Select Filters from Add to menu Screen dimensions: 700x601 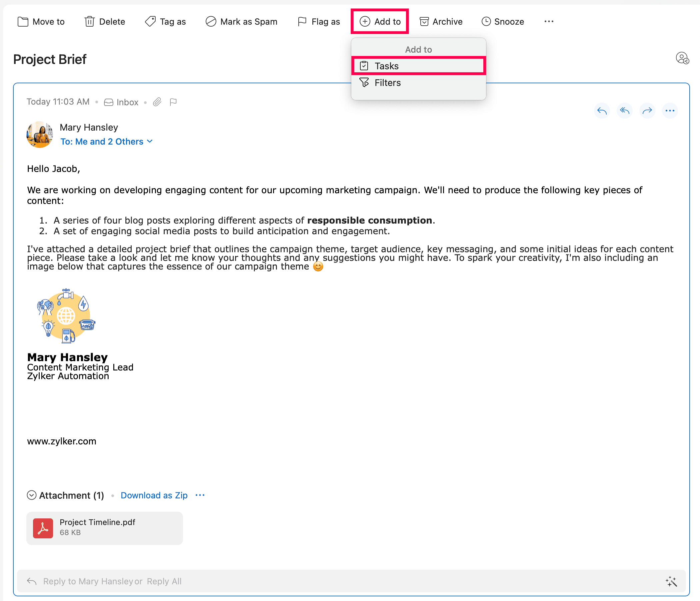click(x=387, y=83)
